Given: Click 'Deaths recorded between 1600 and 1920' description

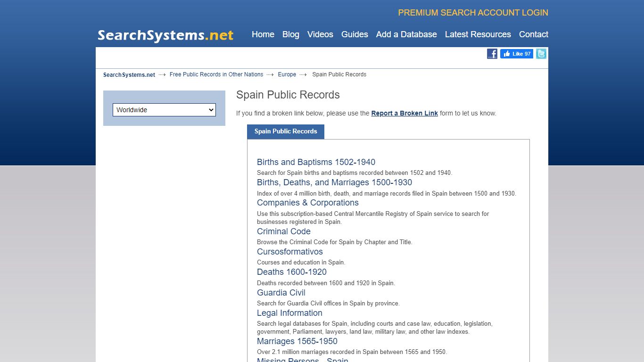Looking at the screenshot, I should 326,283.
